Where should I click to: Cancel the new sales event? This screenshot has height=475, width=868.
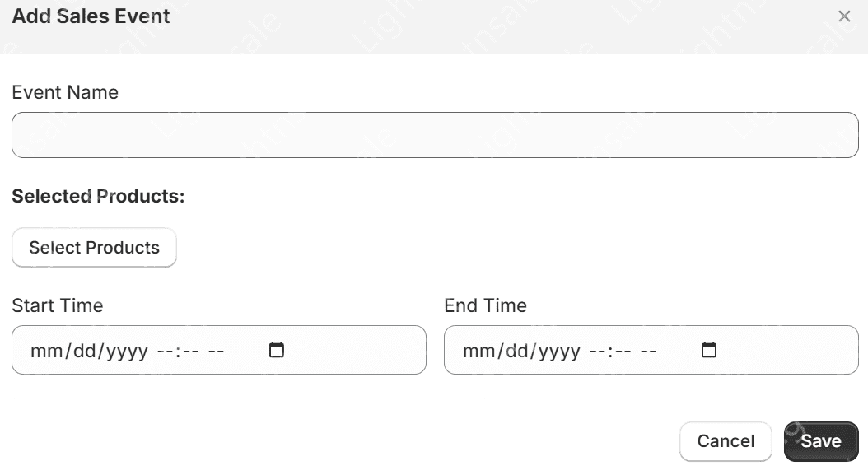(x=726, y=441)
